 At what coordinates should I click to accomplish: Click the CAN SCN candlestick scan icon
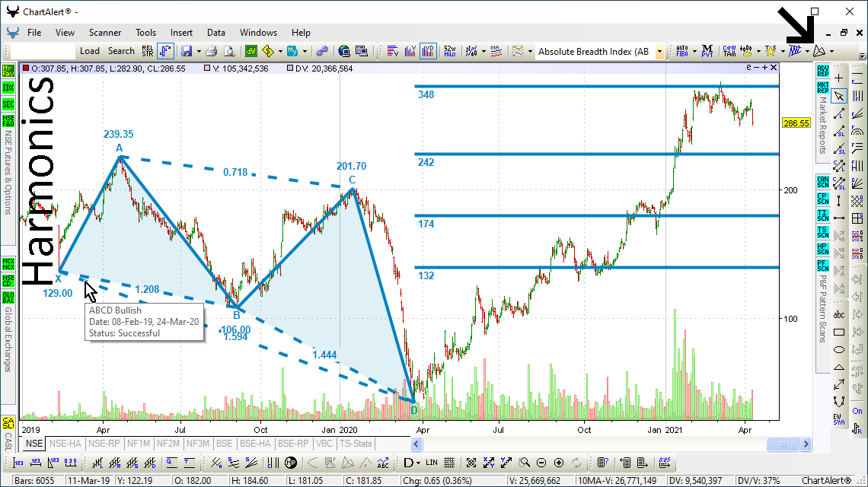822,182
